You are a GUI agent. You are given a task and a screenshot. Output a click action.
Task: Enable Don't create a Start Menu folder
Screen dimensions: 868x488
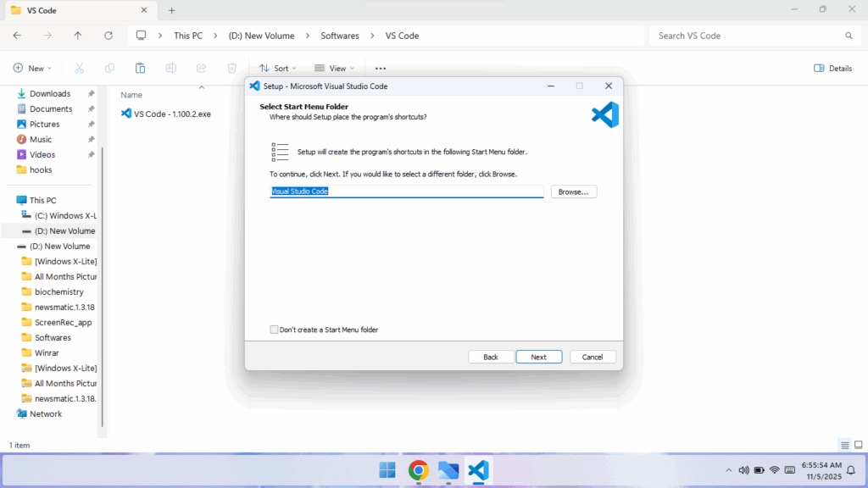click(x=274, y=330)
